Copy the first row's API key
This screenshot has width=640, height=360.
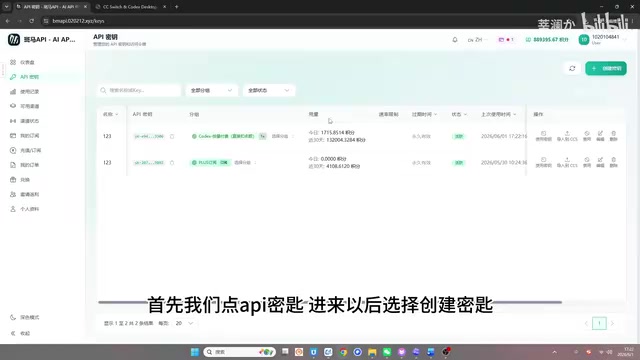pos(172,136)
